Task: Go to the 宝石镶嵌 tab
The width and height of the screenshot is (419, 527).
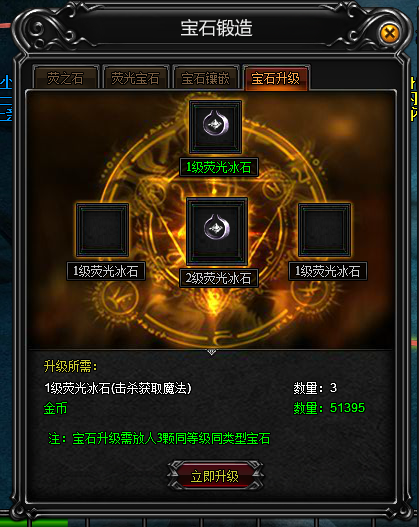Action: click(x=205, y=78)
